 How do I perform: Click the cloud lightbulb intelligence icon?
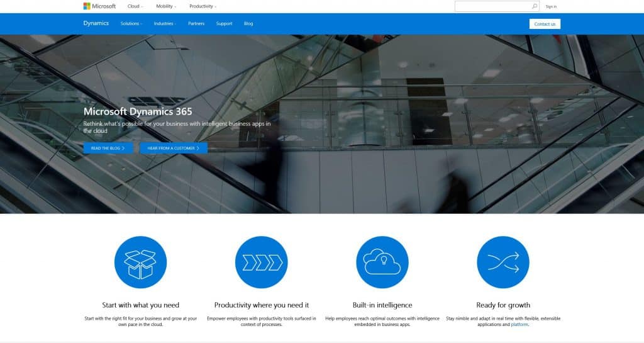(x=382, y=262)
